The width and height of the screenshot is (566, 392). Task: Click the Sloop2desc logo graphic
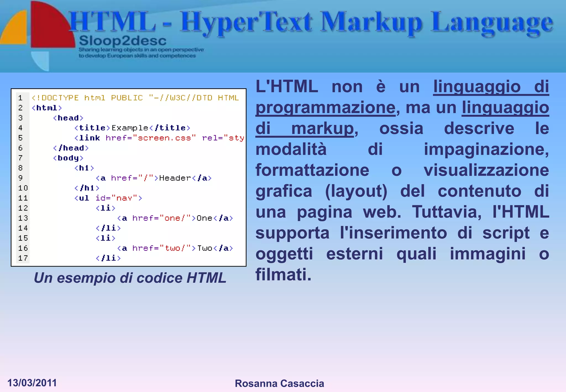pos(37,36)
